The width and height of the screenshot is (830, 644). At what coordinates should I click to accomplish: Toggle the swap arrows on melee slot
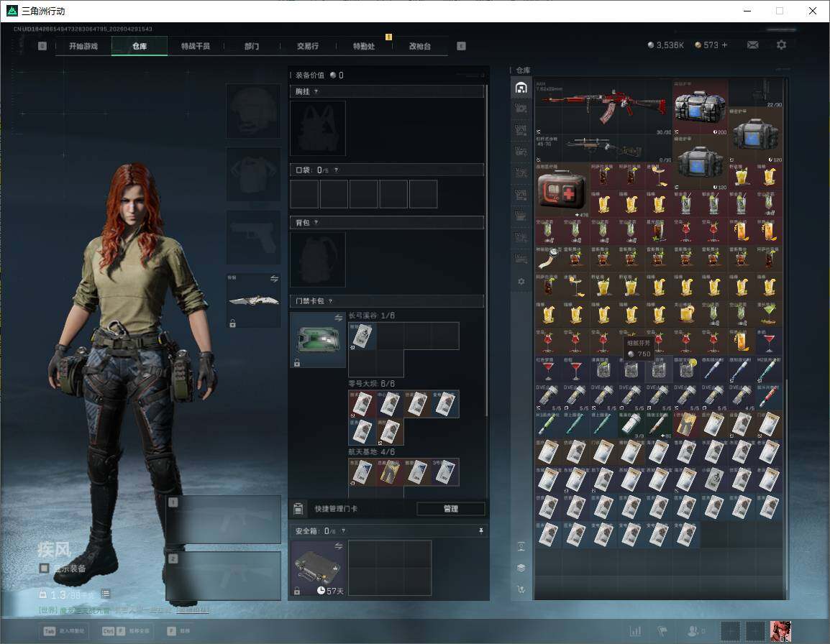[x=274, y=279]
